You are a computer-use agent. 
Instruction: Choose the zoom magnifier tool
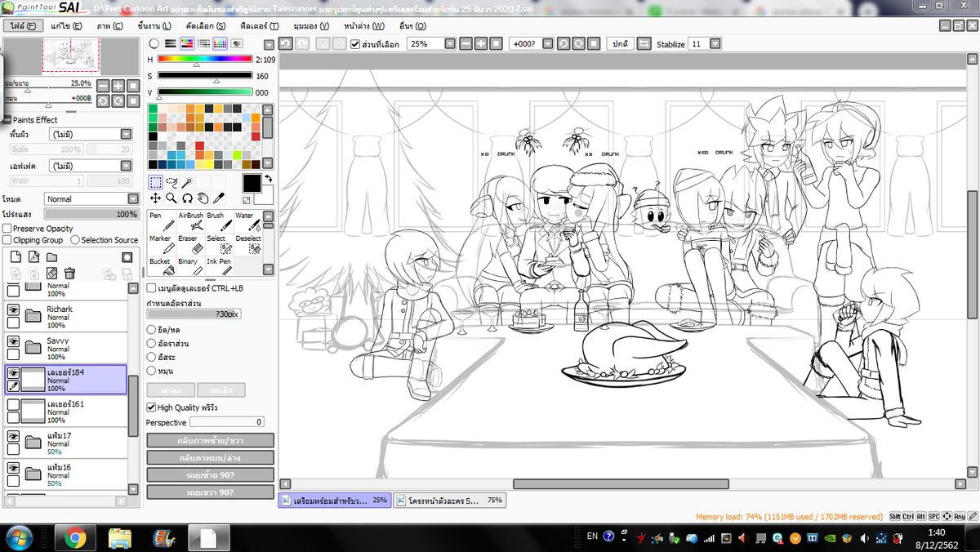[171, 198]
